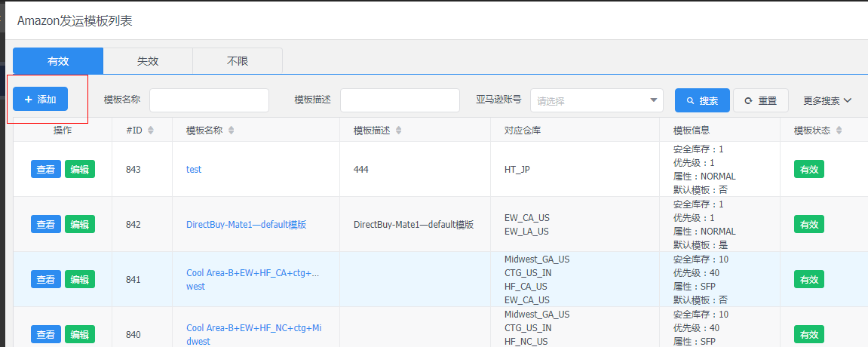This screenshot has width=868, height=347.
Task: Click 默认模板：是 in row 842
Action: [x=701, y=245]
